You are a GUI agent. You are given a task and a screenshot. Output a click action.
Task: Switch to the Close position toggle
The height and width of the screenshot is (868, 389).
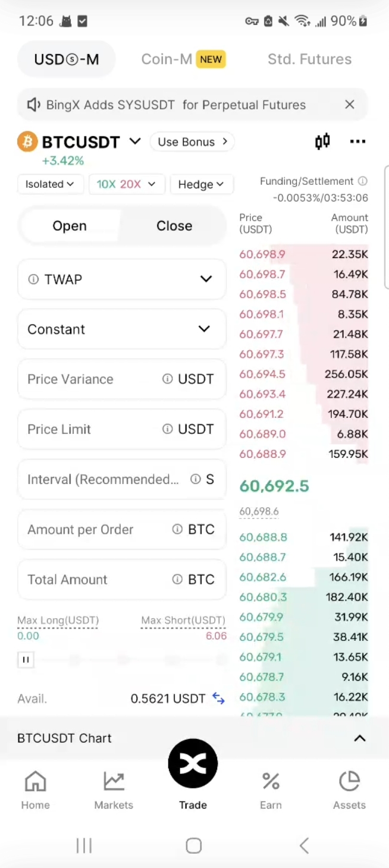[x=174, y=226]
